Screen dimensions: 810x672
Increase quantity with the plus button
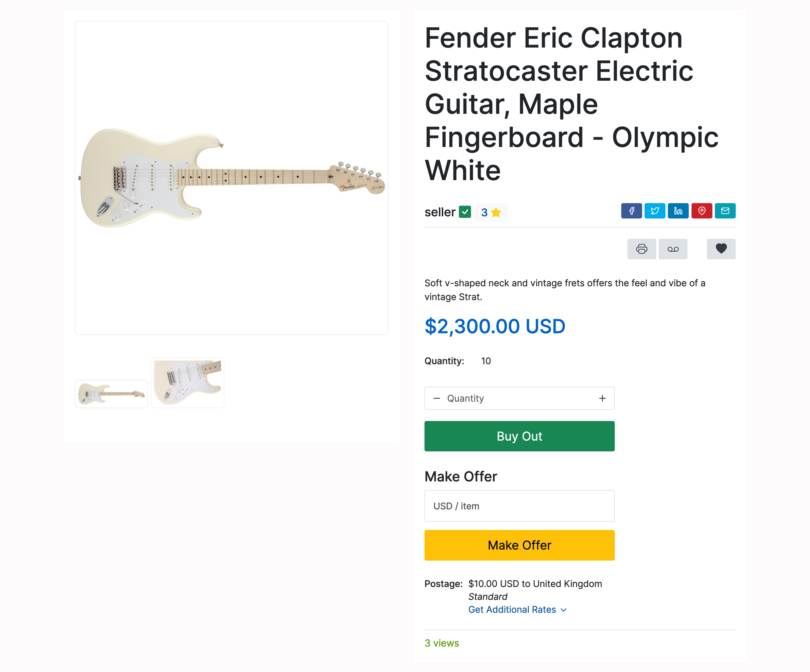tap(602, 398)
